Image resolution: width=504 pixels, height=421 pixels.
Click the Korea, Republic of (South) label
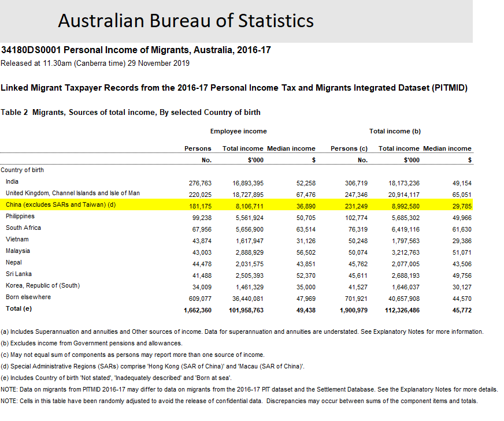[43, 286]
